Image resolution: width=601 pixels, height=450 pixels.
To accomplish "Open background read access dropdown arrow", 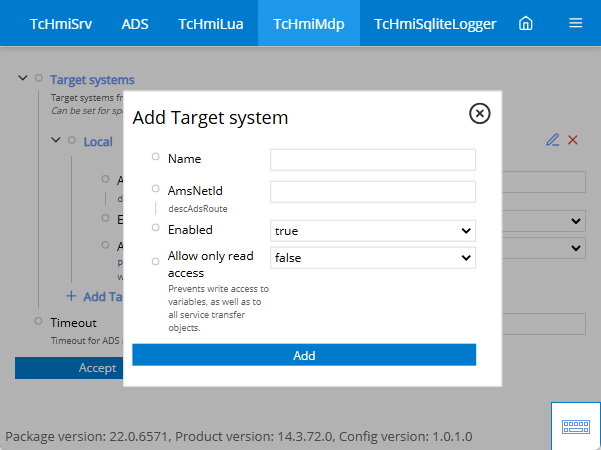I will coord(575,248).
